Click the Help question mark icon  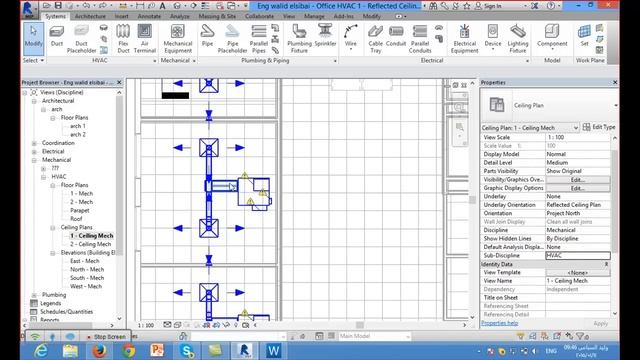tap(551, 6)
